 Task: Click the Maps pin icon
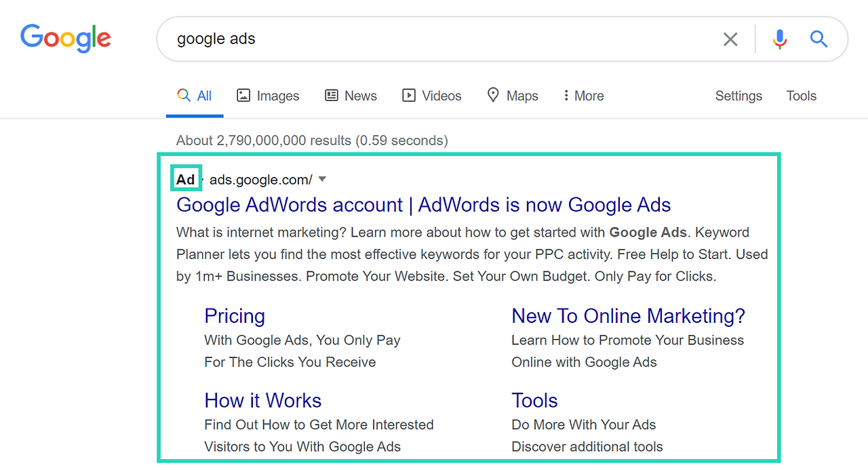tap(492, 95)
